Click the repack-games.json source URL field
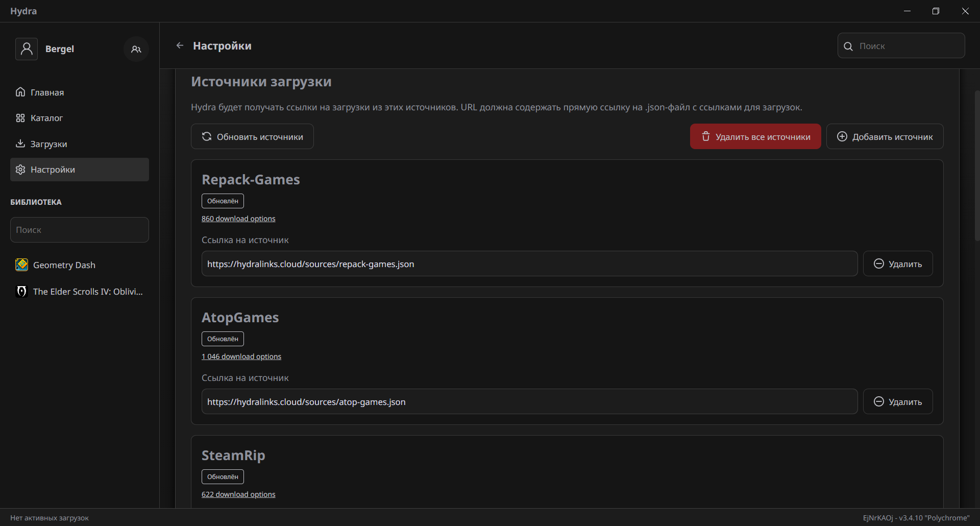Image resolution: width=980 pixels, height=526 pixels. (x=529, y=264)
